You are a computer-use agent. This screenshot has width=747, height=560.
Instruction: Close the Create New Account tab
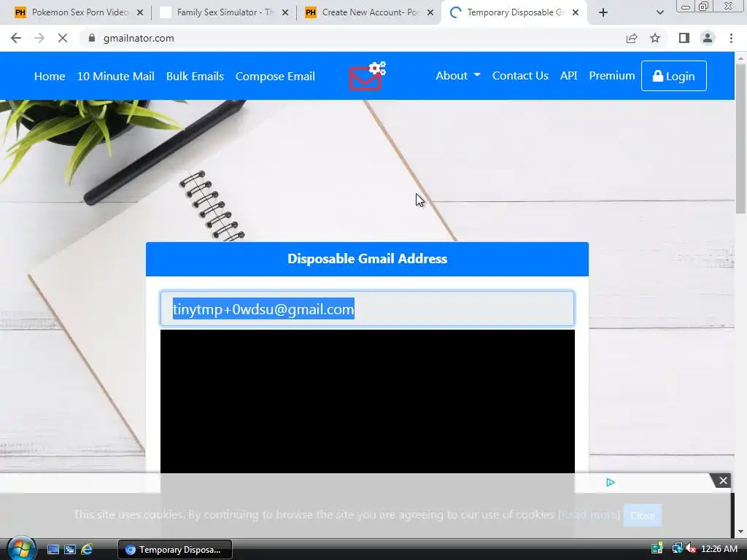[x=430, y=13]
